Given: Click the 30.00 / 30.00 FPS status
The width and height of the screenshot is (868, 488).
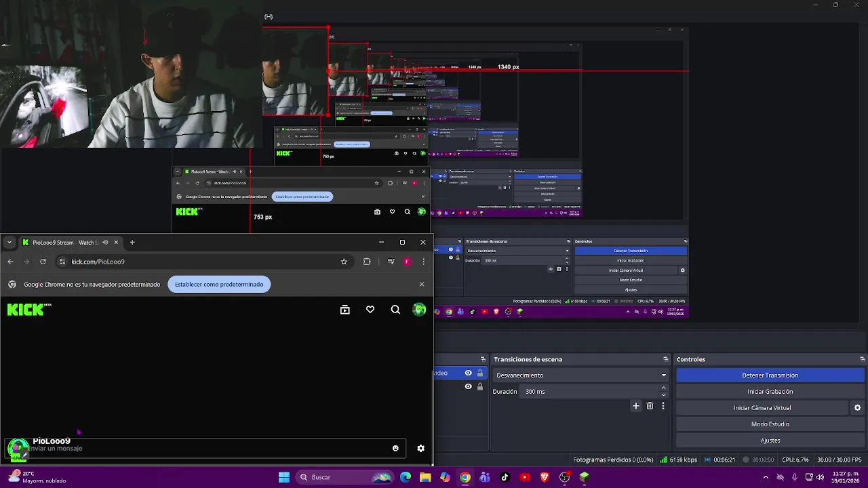Looking at the screenshot, I should point(840,460).
